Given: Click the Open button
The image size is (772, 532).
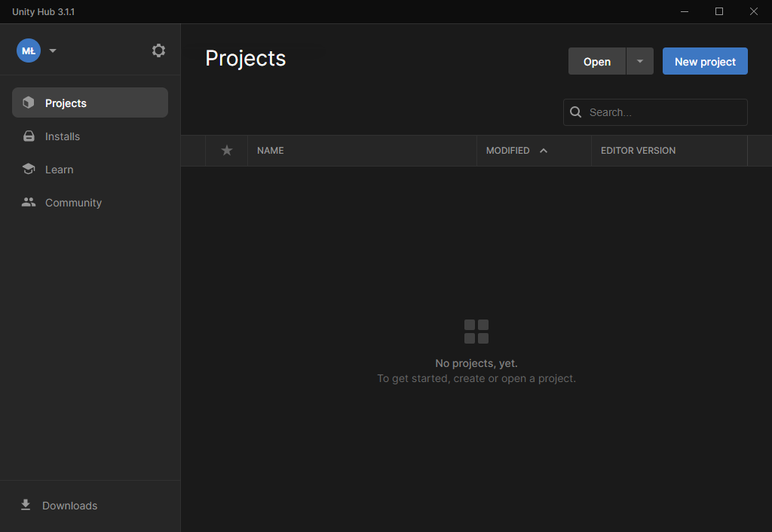Looking at the screenshot, I should pyautogui.click(x=597, y=62).
